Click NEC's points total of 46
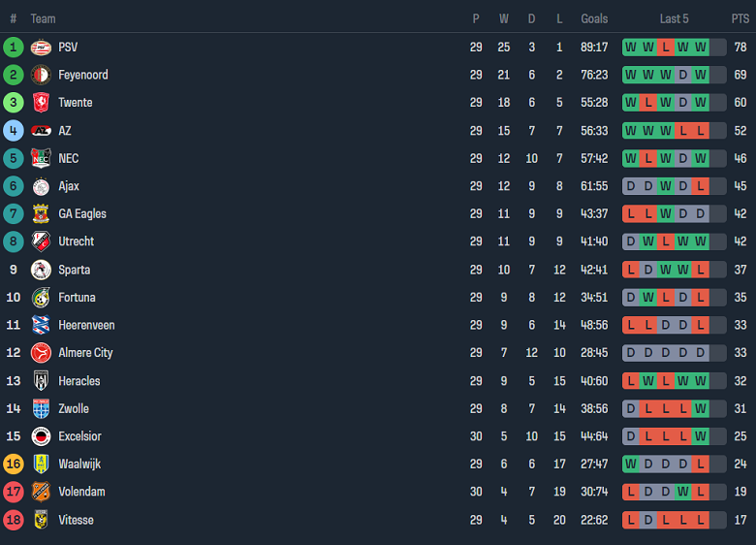The width and height of the screenshot is (756, 545). point(740,158)
